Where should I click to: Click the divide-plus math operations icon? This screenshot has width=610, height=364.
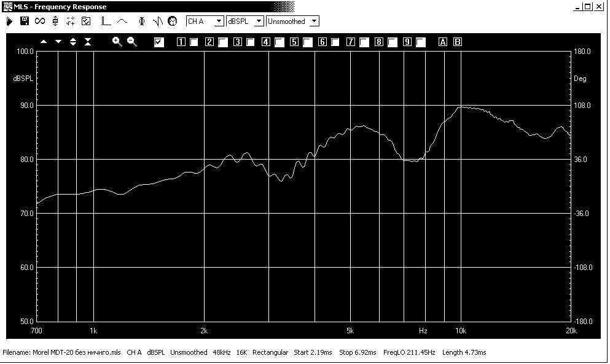point(71,21)
